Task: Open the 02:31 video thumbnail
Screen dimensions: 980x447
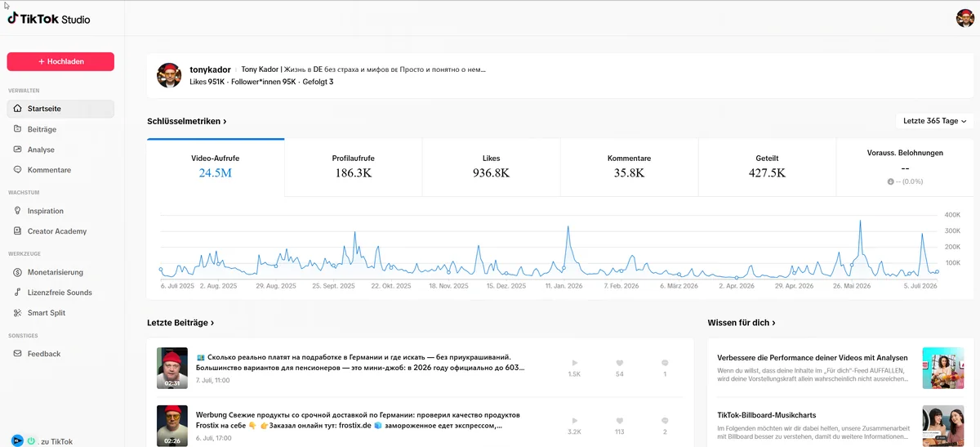Action: click(x=172, y=368)
